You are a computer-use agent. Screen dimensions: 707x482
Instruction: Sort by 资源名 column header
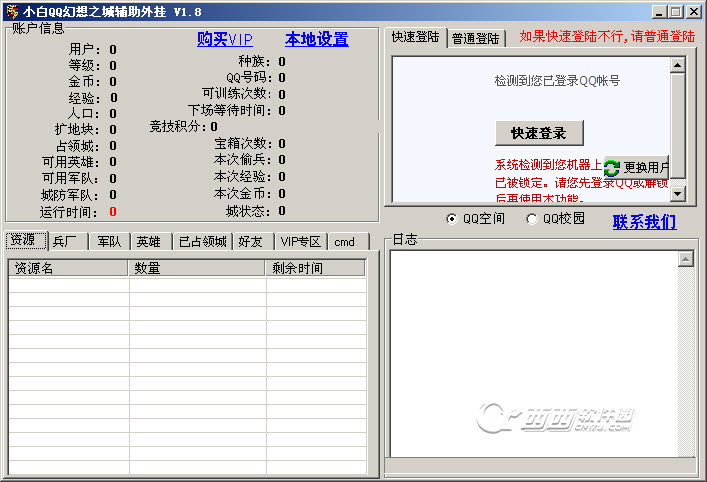coord(68,268)
